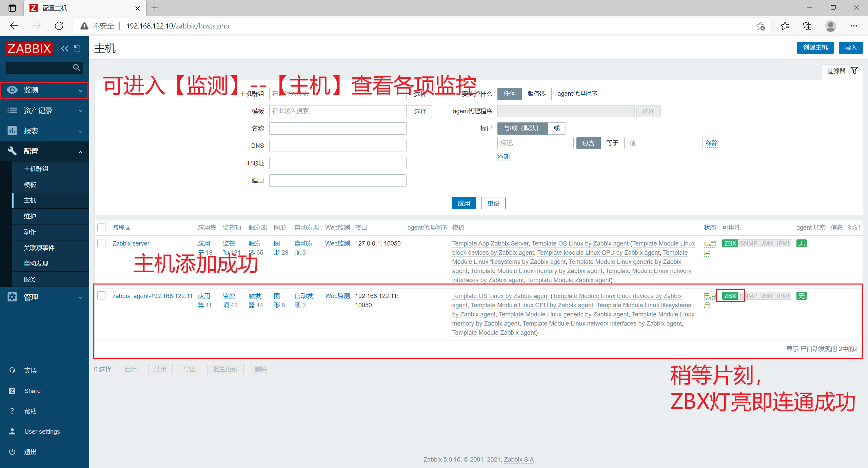Click the ZABBIX logo
The image size is (868, 468).
click(29, 48)
